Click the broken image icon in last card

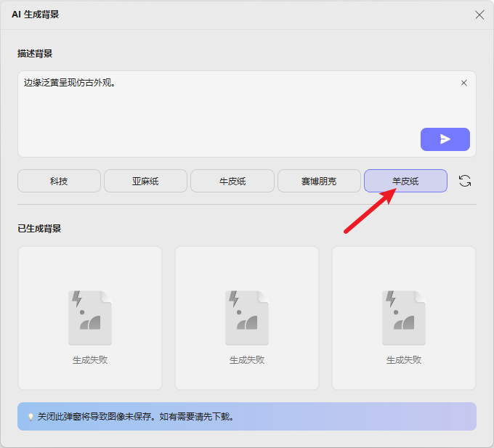404,317
